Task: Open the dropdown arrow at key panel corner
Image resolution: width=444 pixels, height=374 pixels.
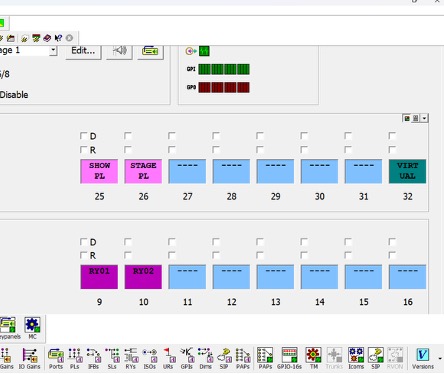Action: [x=424, y=118]
